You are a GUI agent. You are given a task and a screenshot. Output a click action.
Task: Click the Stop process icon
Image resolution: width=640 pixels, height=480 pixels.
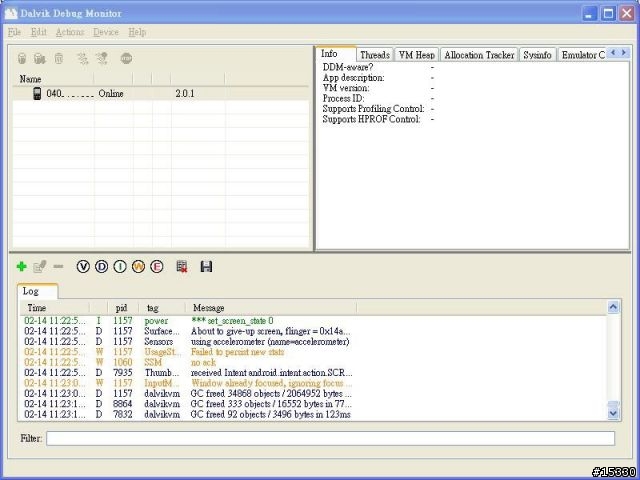(126, 58)
